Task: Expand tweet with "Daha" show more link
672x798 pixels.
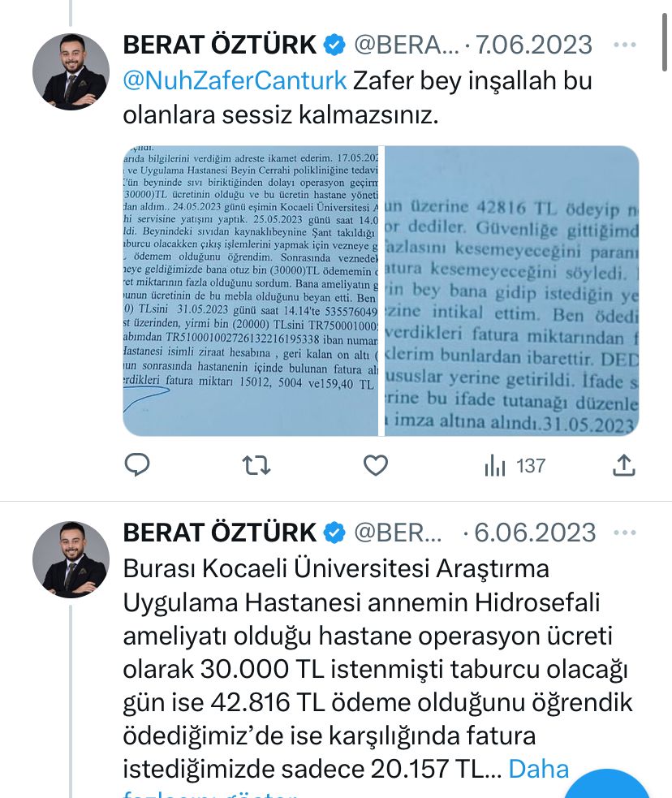Action: [538, 769]
